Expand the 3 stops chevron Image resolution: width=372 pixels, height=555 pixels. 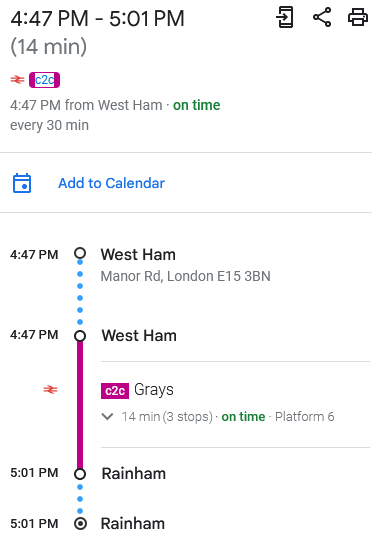[107, 417]
